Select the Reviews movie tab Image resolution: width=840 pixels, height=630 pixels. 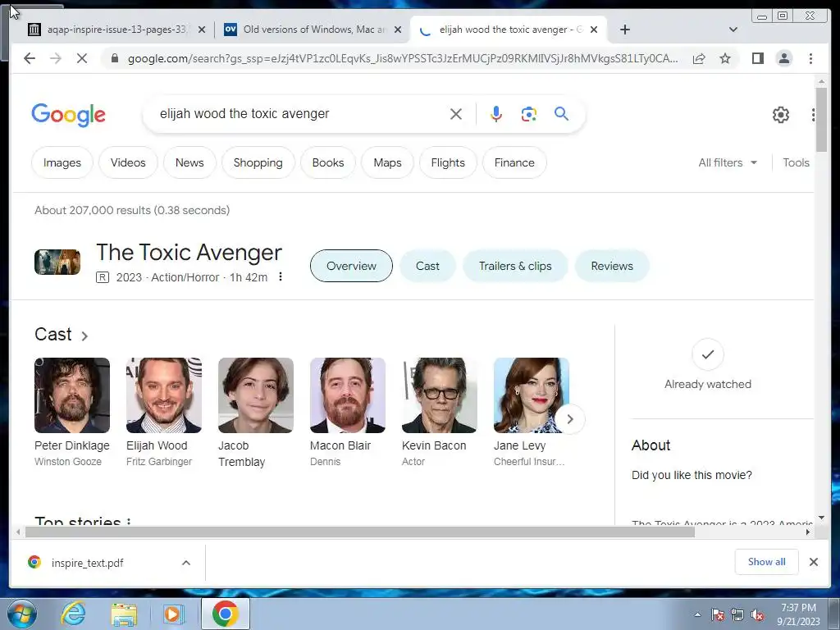(x=612, y=266)
